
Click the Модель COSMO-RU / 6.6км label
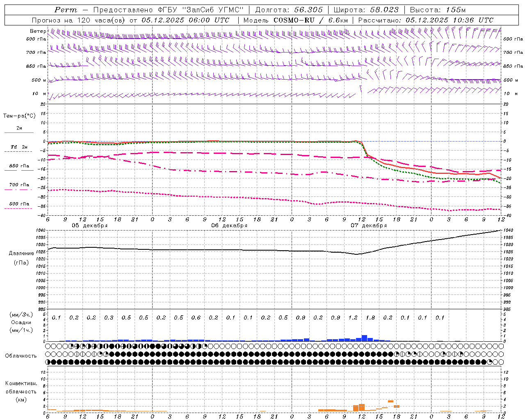coord(296,20)
